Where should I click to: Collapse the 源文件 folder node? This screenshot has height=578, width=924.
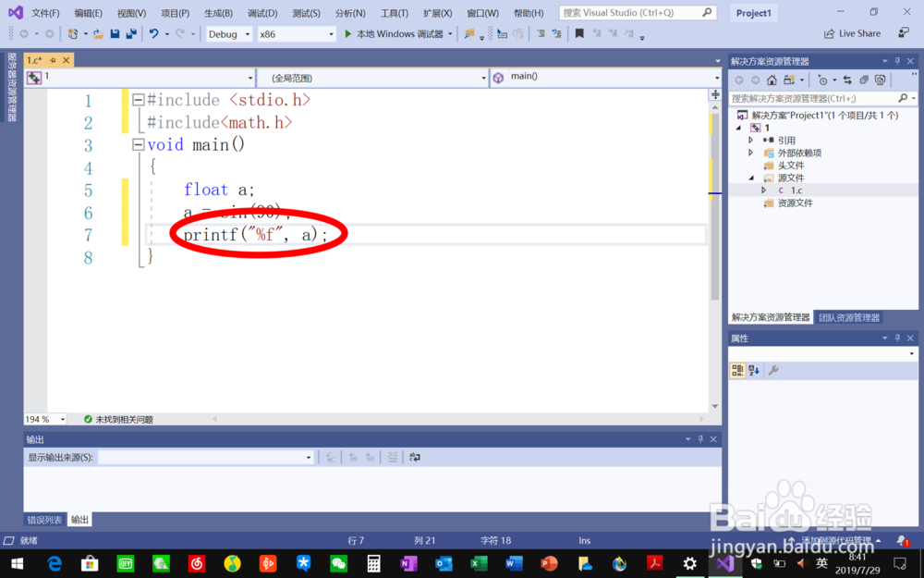coord(751,178)
